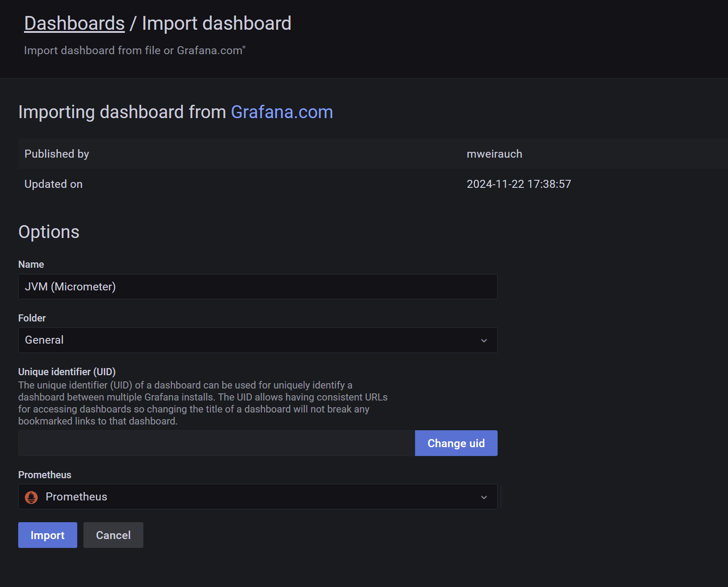Click the publisher name mweirauch
This screenshot has height=587, width=728.
494,154
